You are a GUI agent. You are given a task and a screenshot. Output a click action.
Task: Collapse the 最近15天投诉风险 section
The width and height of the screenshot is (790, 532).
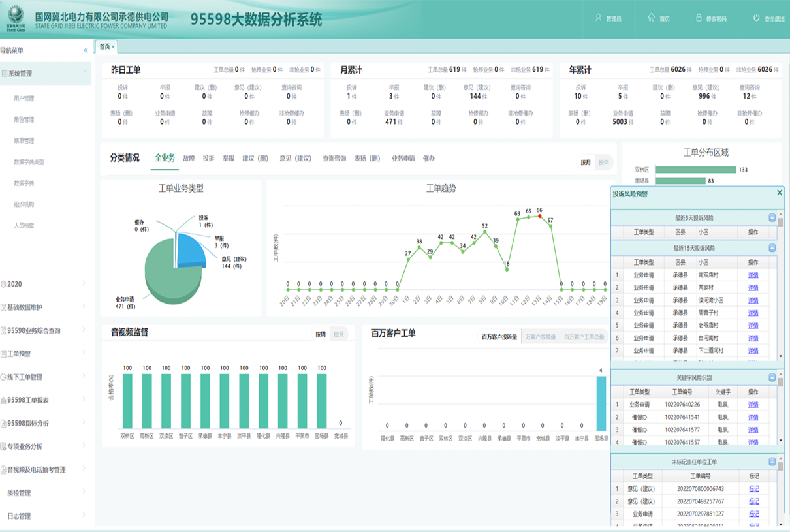coord(772,248)
